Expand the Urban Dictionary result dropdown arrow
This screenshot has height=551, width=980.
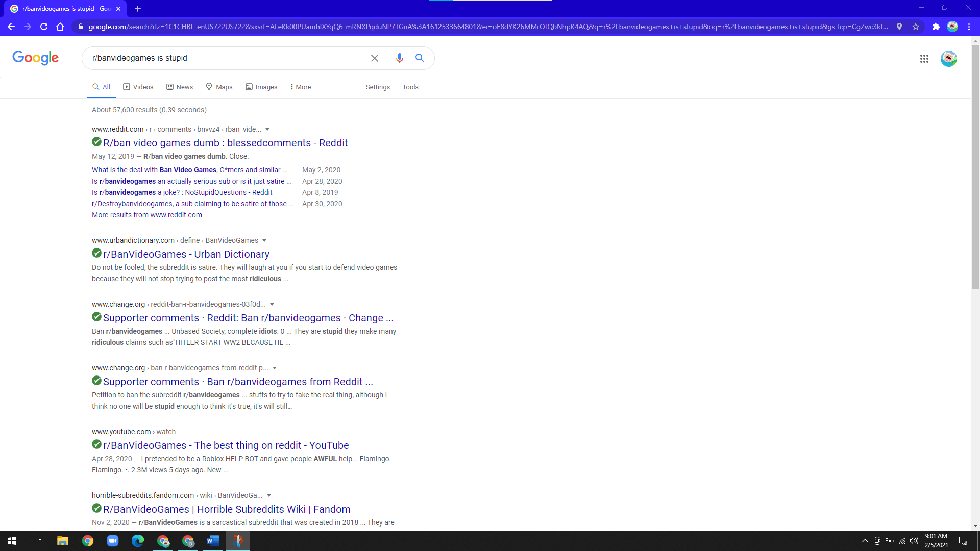(264, 240)
